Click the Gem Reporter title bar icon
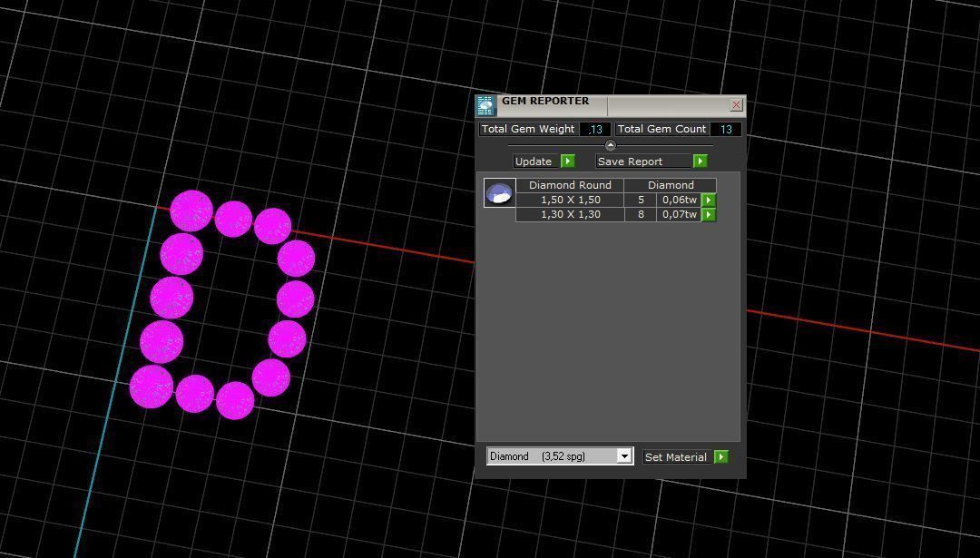Screen dimensions: 980x558 (x=485, y=105)
